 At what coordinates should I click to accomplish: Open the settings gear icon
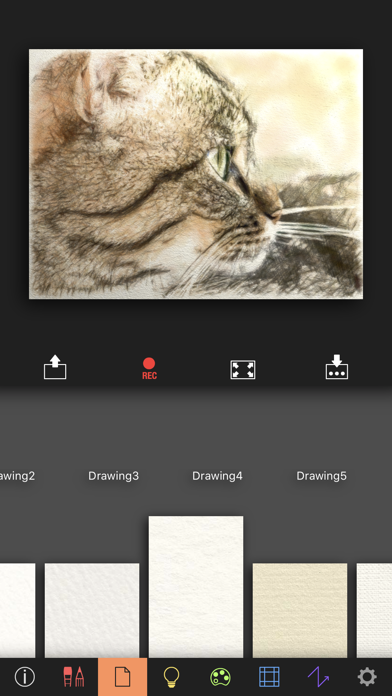click(x=367, y=677)
